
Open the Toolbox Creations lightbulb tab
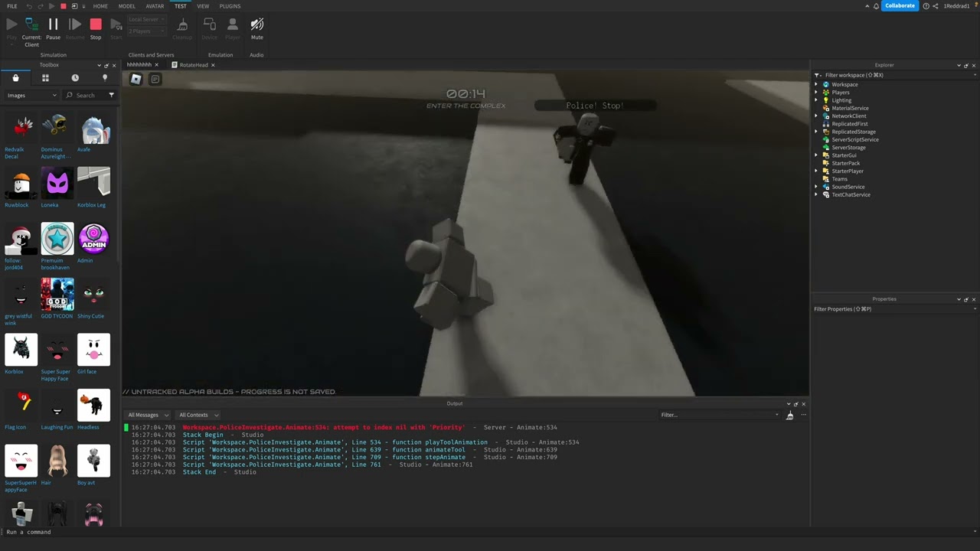pyautogui.click(x=105, y=78)
